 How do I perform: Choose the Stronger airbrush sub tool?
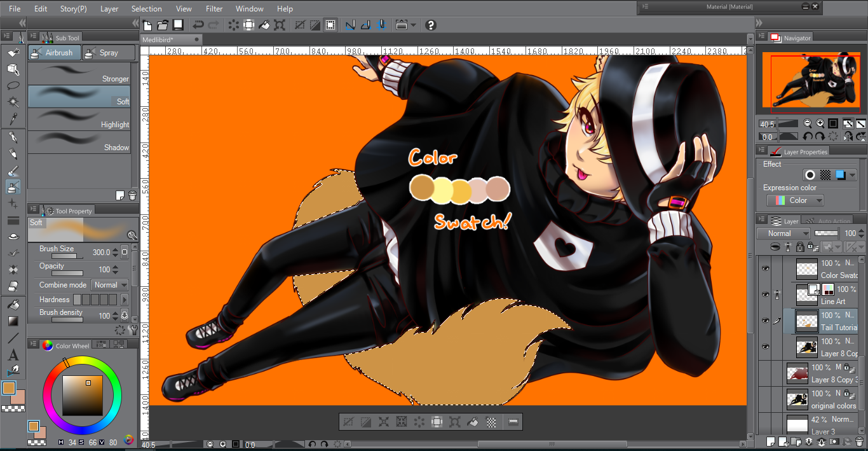[x=79, y=73]
